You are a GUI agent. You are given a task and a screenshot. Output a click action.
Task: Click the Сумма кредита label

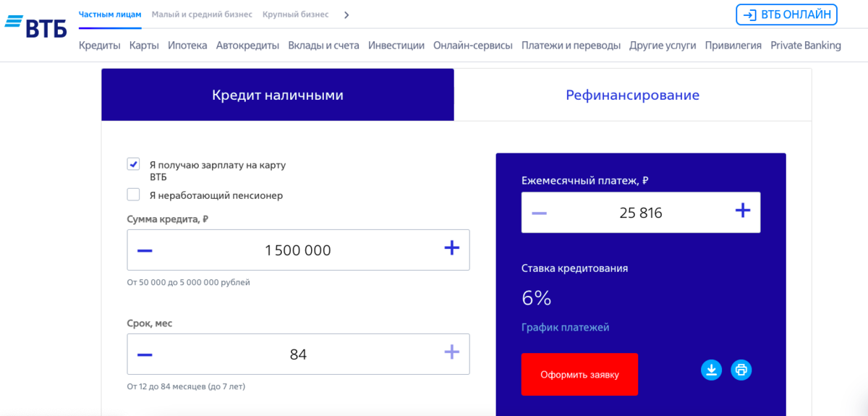point(168,218)
